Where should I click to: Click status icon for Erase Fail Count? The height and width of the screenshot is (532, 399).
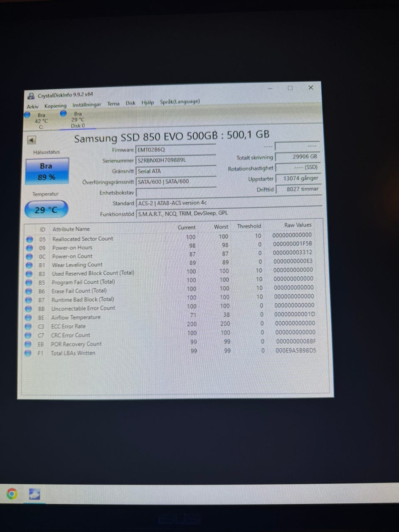[x=29, y=291]
